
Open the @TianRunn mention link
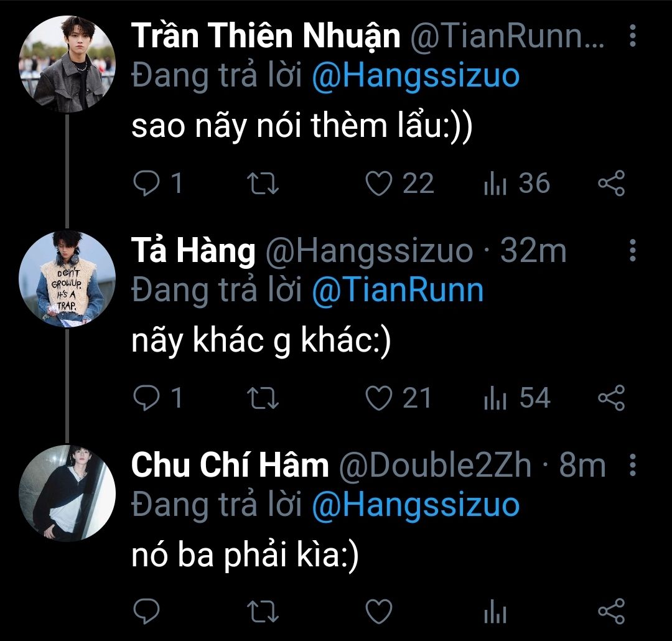click(x=397, y=290)
